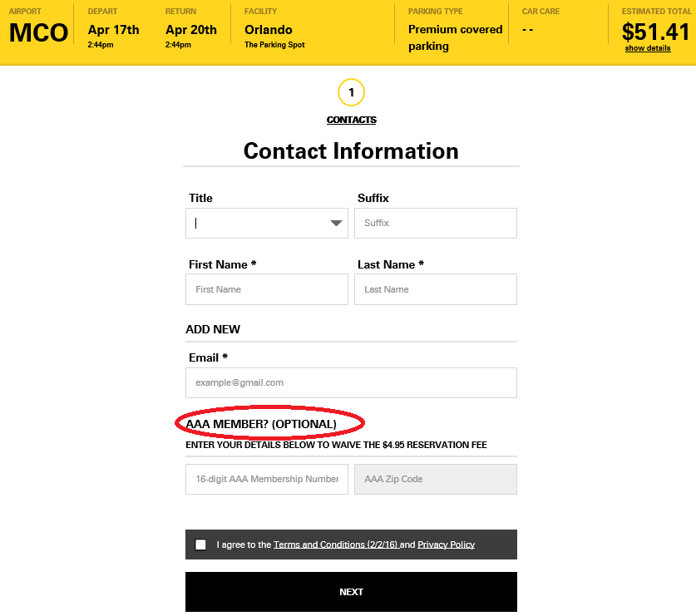The image size is (696, 616).
Task: Focus the Suffix input field
Action: (x=435, y=223)
